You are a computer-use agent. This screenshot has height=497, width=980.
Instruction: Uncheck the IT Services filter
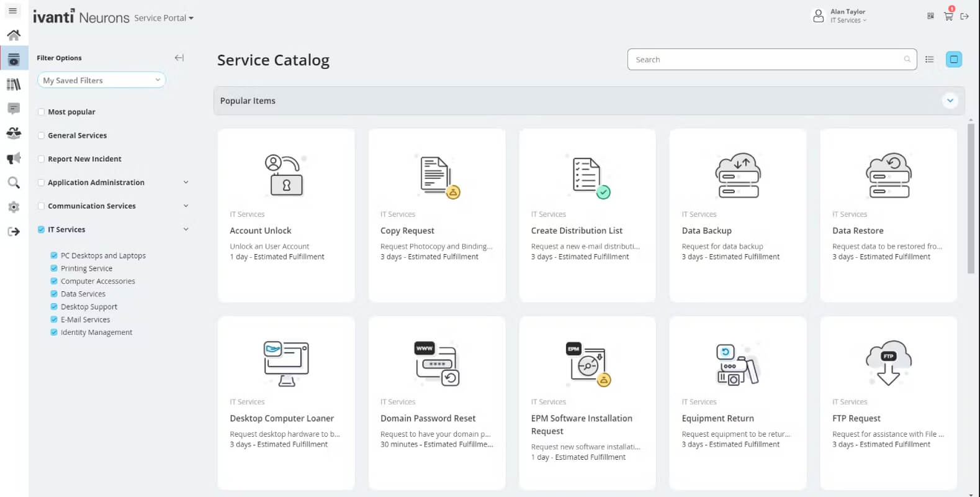coord(41,230)
